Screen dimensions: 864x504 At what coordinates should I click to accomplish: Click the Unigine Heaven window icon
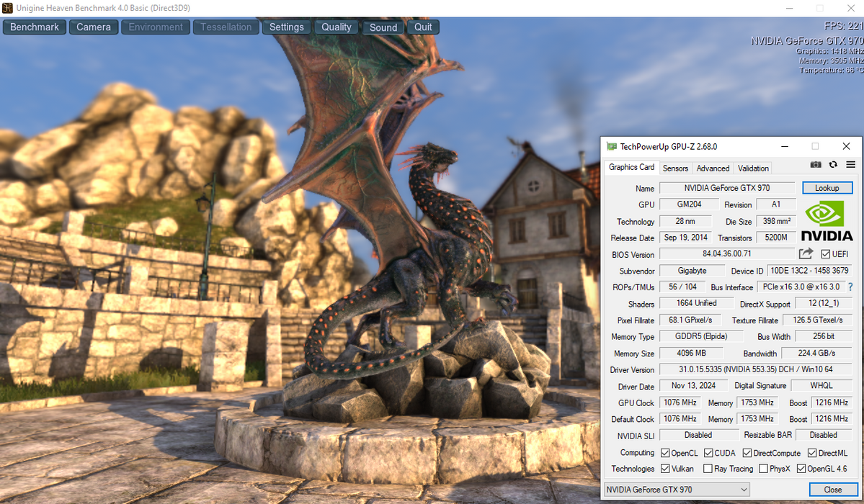tap(7, 8)
